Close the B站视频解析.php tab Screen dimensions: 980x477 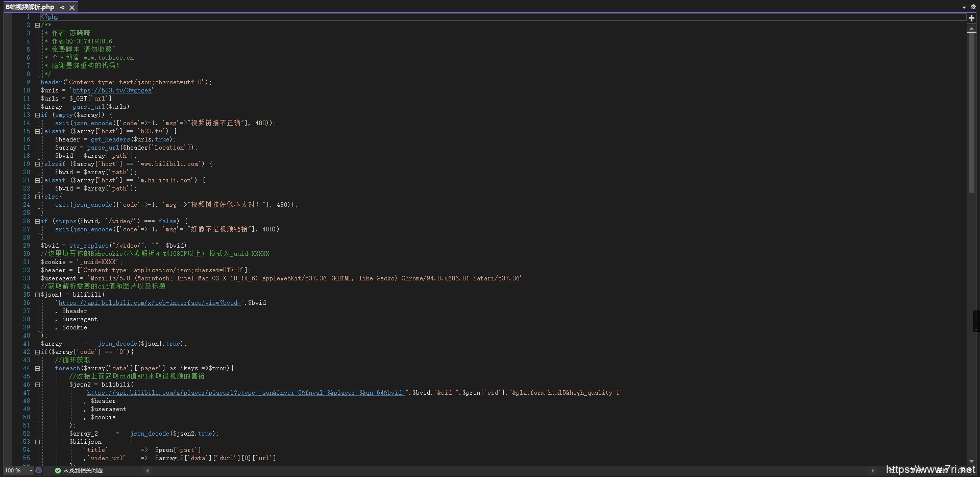(72, 7)
